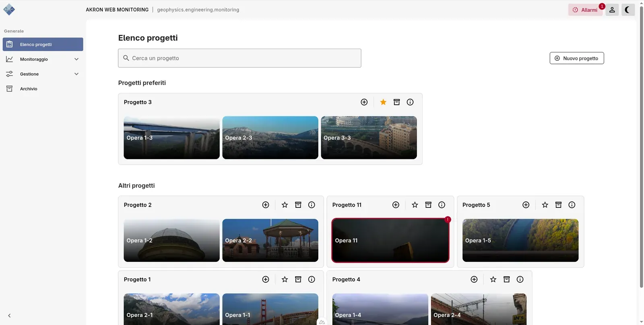The width and height of the screenshot is (644, 325).
Task: Open info for Progetto 1
Action: (312, 279)
